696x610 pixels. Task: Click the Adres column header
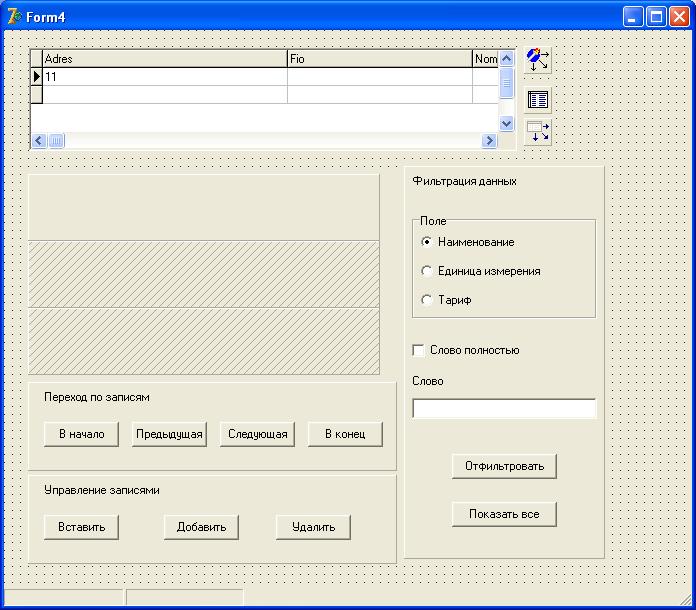tap(164, 59)
